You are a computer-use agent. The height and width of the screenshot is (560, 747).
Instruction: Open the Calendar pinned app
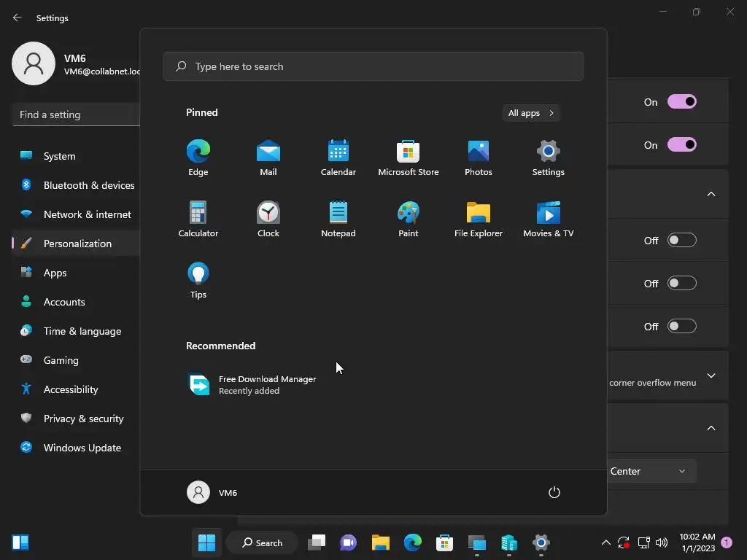(x=338, y=158)
